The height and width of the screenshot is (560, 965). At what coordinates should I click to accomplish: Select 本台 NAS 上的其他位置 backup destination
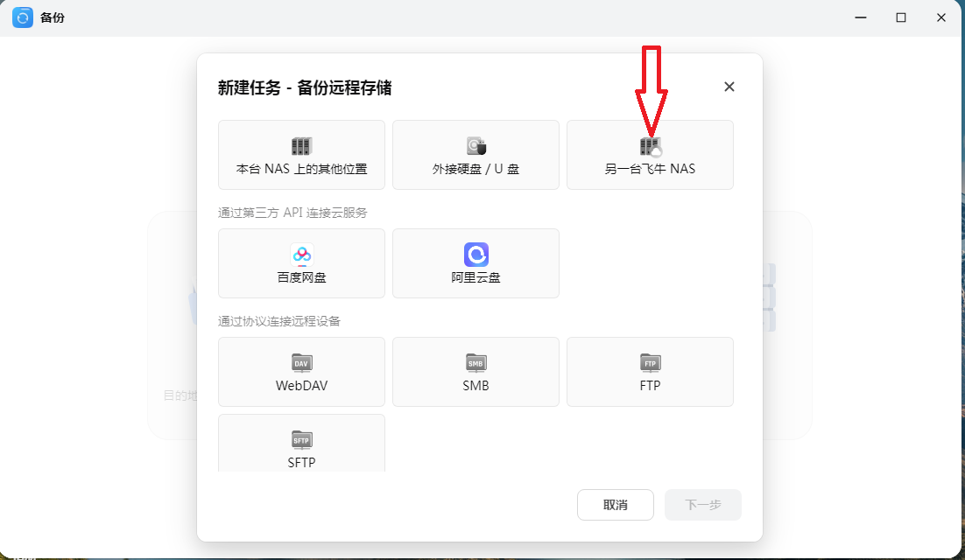click(301, 155)
